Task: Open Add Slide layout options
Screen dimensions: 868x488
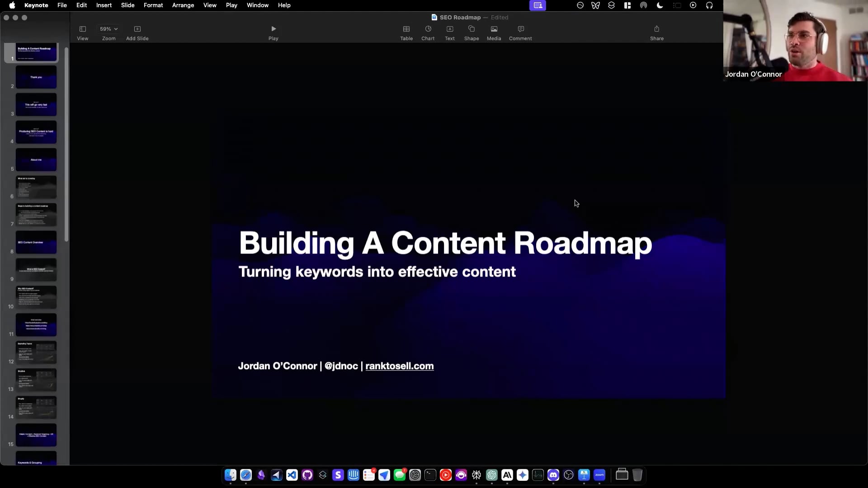Action: pos(137,32)
